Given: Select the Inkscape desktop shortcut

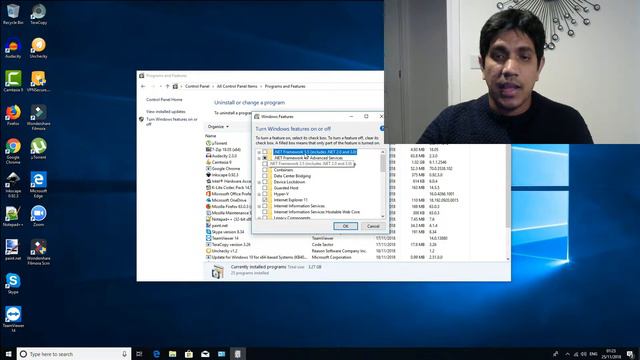Looking at the screenshot, I should coord(13,185).
